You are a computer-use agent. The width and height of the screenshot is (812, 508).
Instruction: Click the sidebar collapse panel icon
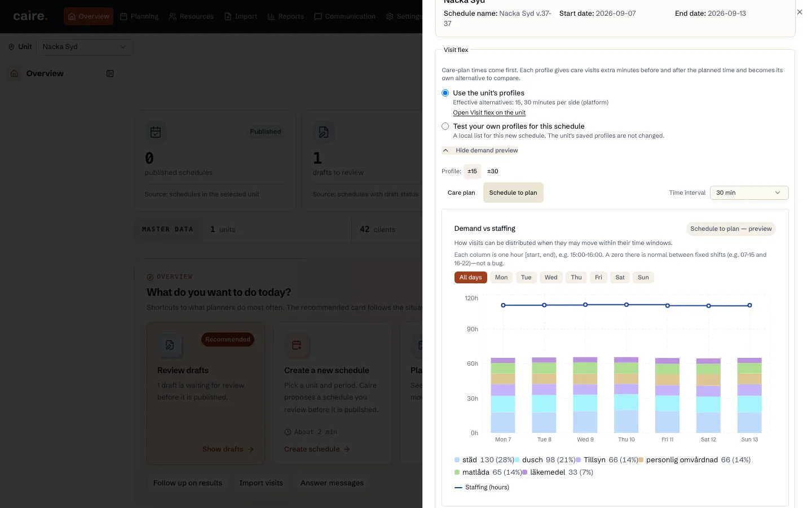pyautogui.click(x=110, y=73)
